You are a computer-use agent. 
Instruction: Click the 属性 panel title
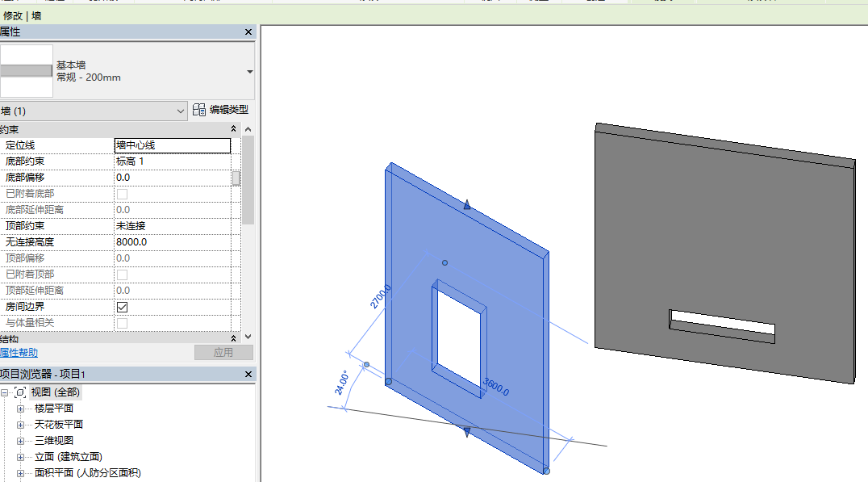(x=10, y=32)
